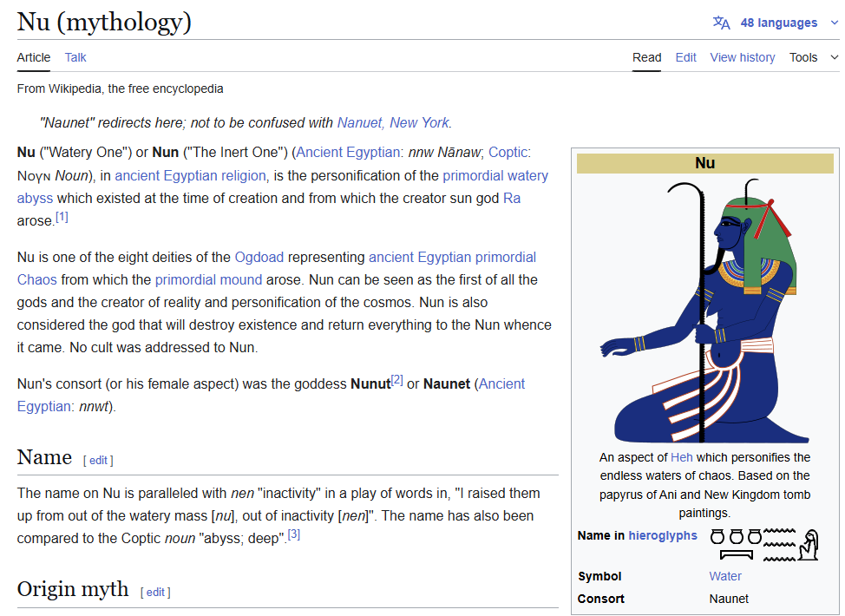The width and height of the screenshot is (845, 616).
Task: Open View history tab
Action: click(742, 57)
